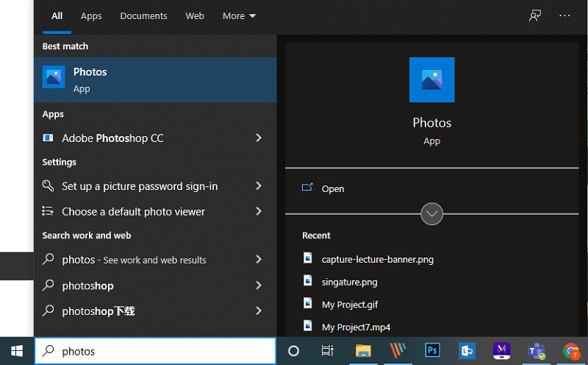Open 'Choose a default photo viewer' setting
The width and height of the screenshot is (588, 365).
pyautogui.click(x=155, y=211)
